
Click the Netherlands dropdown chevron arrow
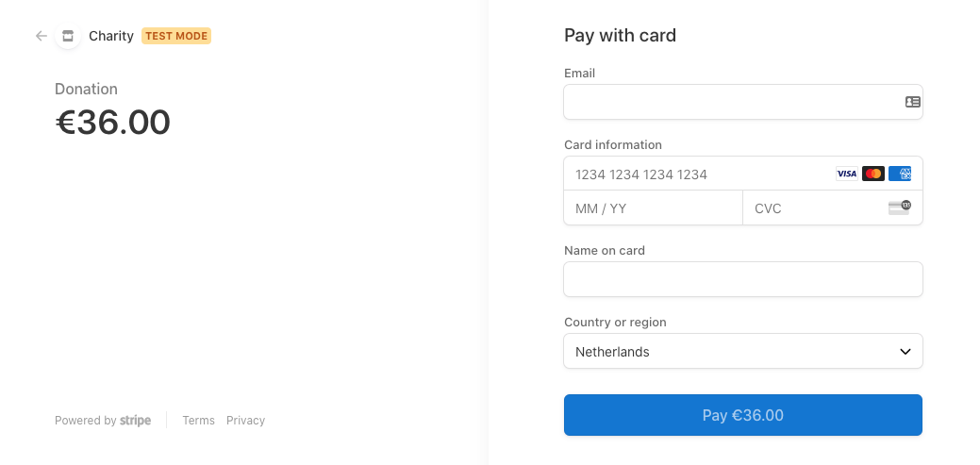pos(905,352)
